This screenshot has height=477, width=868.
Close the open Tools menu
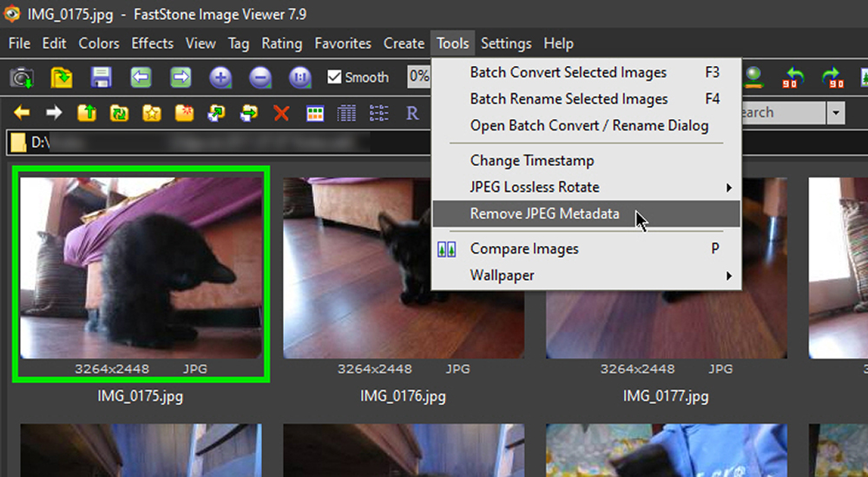(x=453, y=43)
